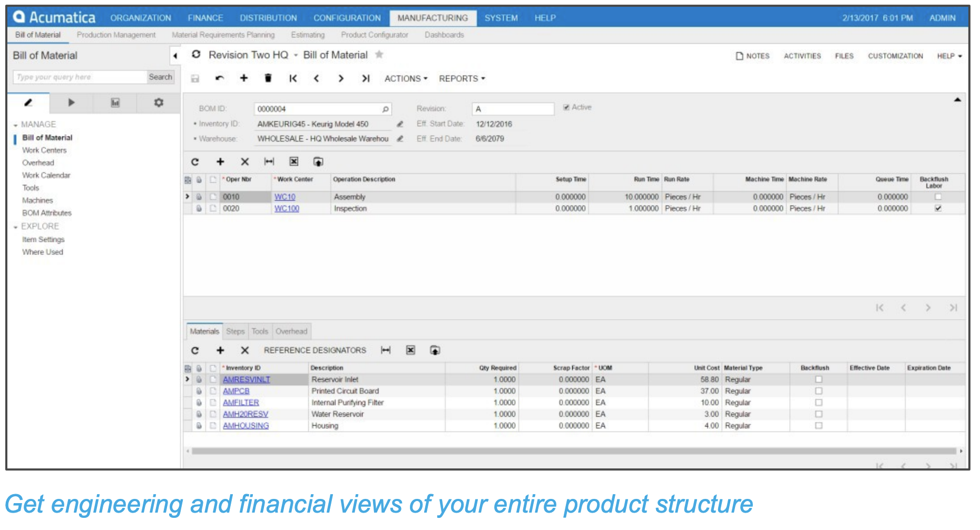This screenshot has width=980, height=530.
Task: Collapse the BOM header form
Action: (957, 100)
